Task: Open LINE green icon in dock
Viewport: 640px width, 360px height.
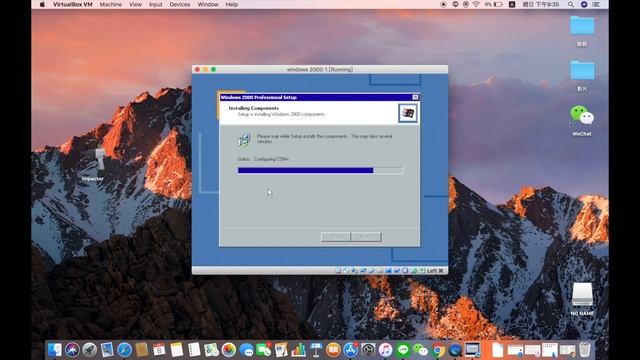Action: tap(403, 350)
